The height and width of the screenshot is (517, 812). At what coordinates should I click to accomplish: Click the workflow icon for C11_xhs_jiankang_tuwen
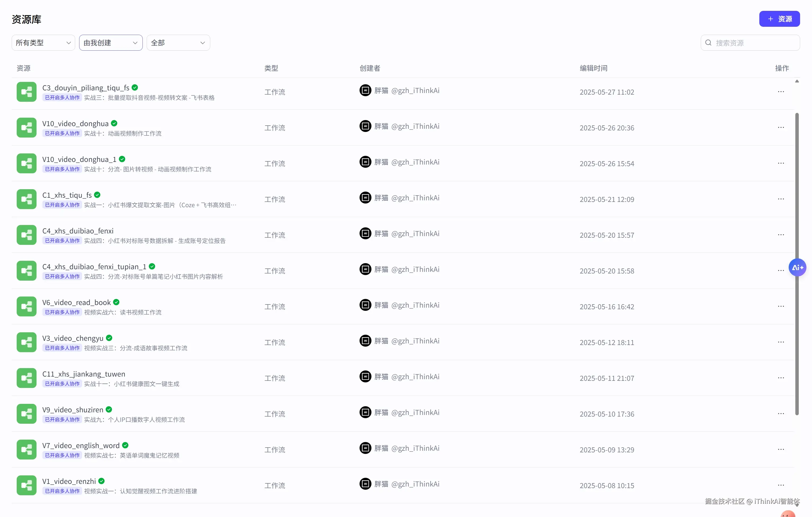(x=26, y=378)
